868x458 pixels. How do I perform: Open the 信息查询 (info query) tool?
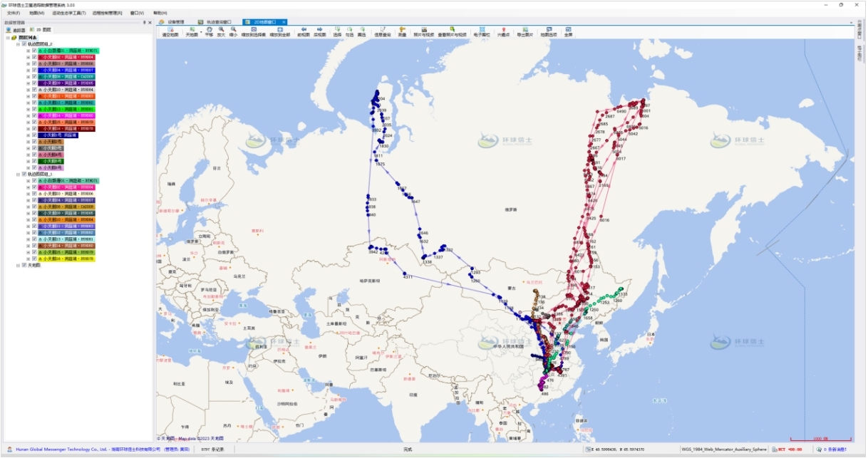pyautogui.click(x=383, y=31)
